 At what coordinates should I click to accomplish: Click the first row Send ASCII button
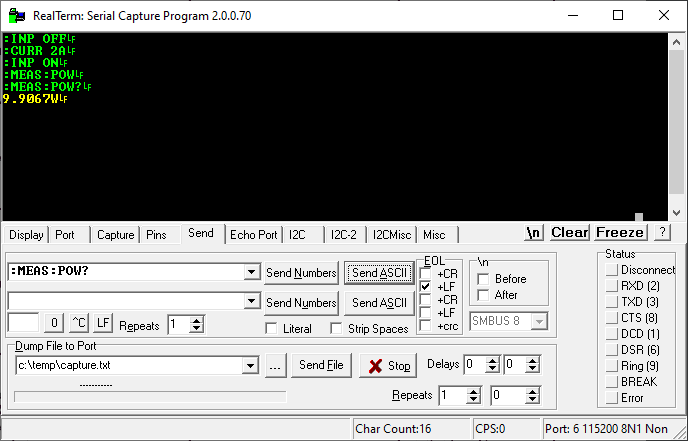380,273
